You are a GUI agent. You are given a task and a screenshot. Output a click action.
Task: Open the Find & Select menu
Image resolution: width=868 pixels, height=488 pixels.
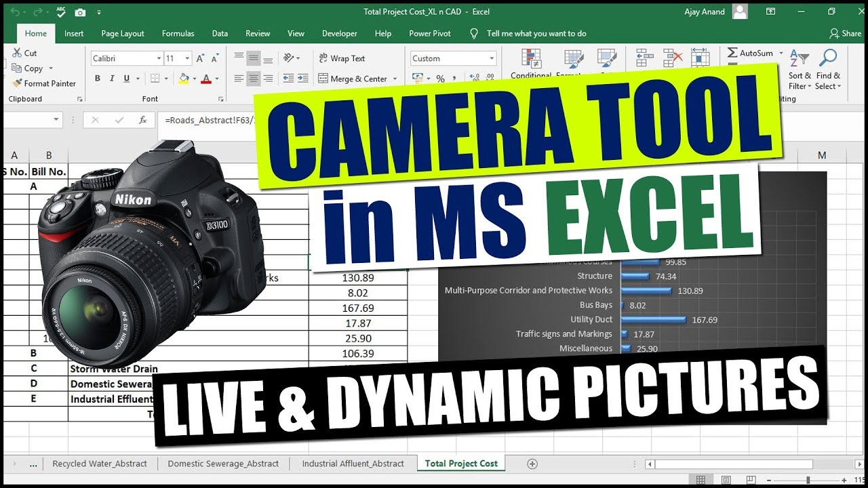click(827, 68)
